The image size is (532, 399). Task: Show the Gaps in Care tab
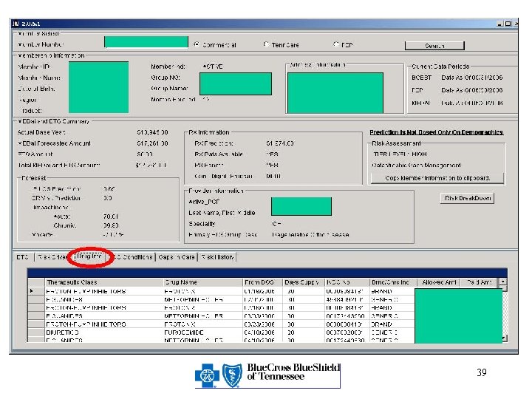[x=177, y=257]
